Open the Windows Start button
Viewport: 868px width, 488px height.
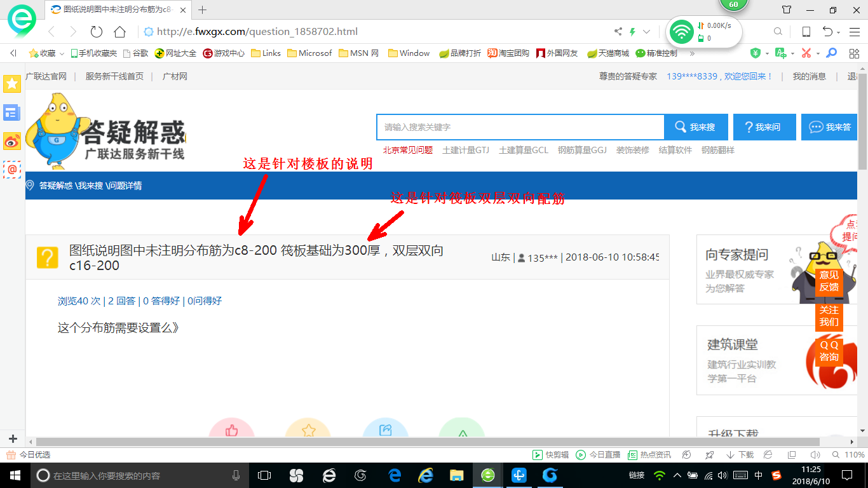[x=15, y=475]
